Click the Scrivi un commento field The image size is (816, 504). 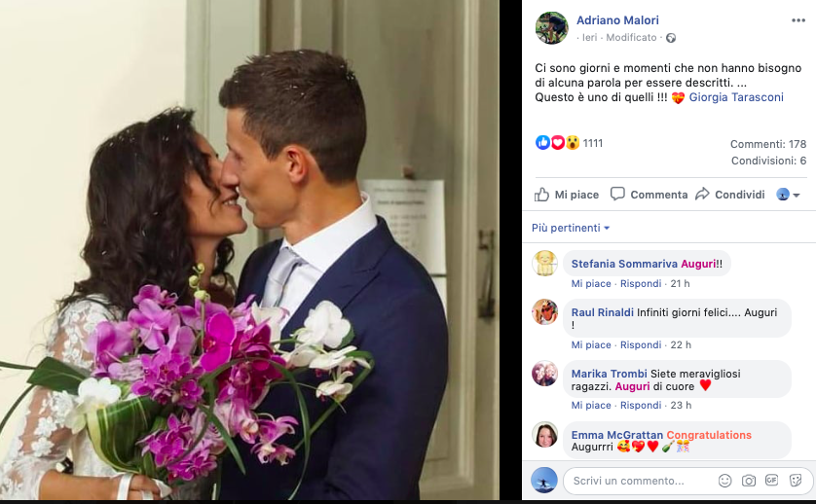640,481
